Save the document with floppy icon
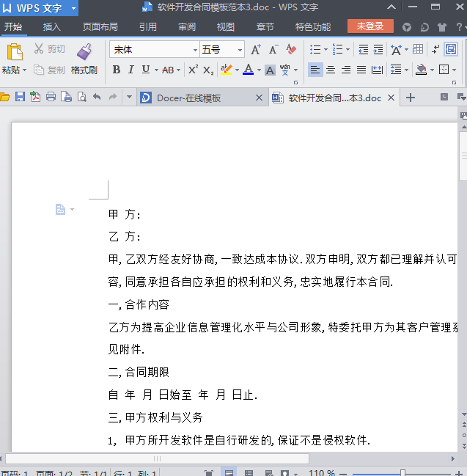Image resolution: width=467 pixels, height=476 pixels. pyautogui.click(x=20, y=97)
